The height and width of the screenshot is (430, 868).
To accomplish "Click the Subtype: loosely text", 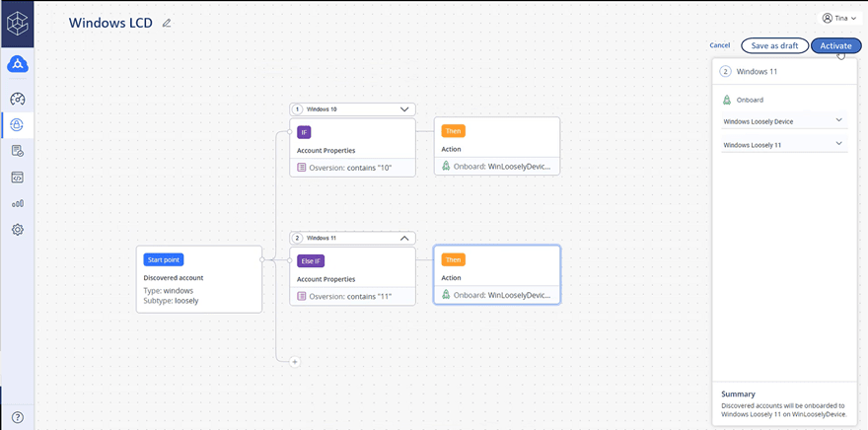I will pos(171,301).
